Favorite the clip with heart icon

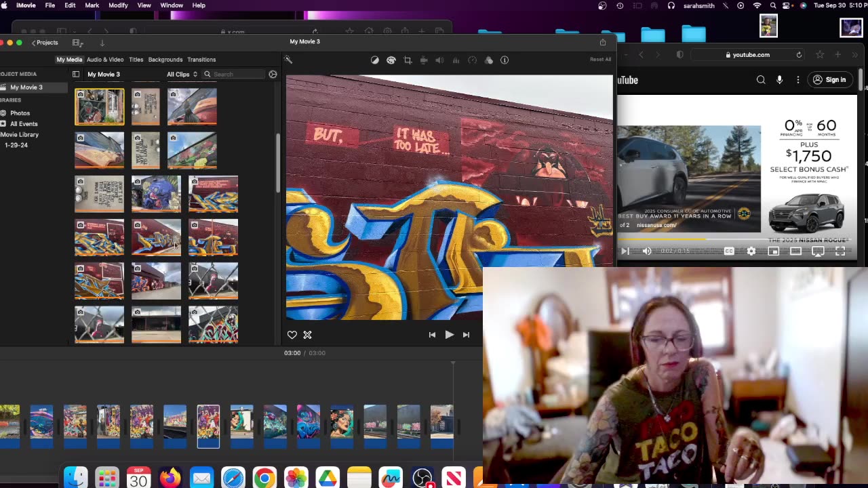click(x=292, y=335)
